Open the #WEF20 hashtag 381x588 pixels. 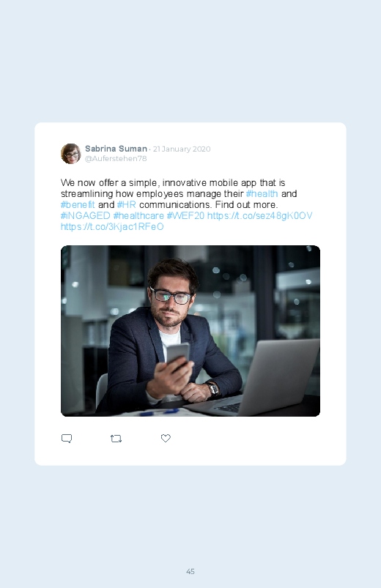point(185,215)
